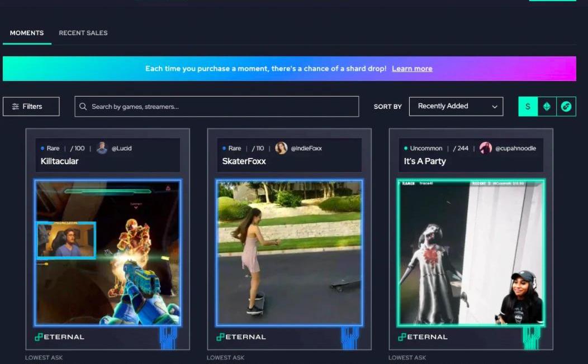Viewport: 588px width, 364px height.
Task: Follow the Learn more link in banner
Action: point(412,69)
